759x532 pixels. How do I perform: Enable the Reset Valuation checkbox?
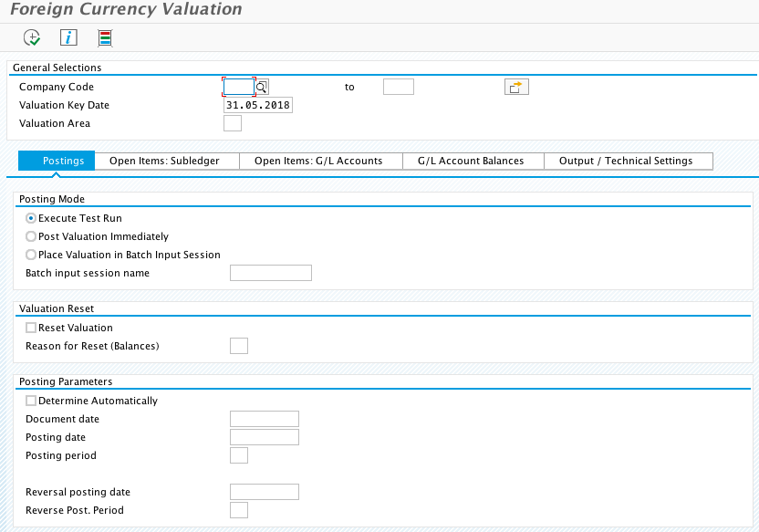click(x=32, y=328)
